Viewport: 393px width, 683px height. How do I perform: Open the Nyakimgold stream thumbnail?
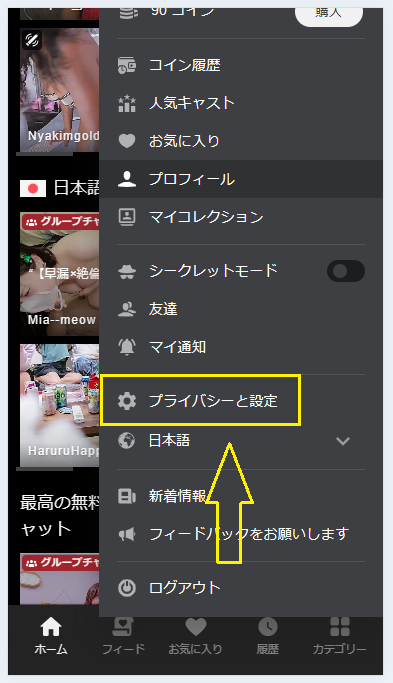(x=60, y=90)
